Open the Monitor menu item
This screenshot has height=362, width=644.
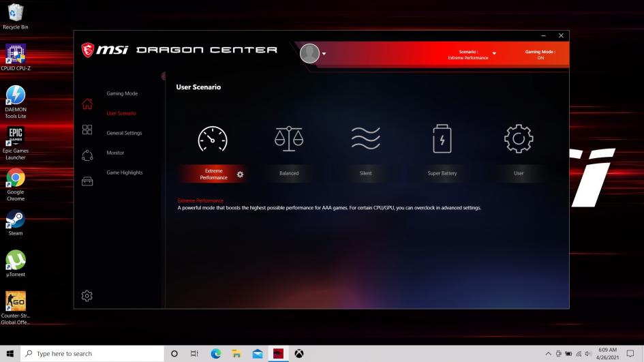[x=115, y=153]
